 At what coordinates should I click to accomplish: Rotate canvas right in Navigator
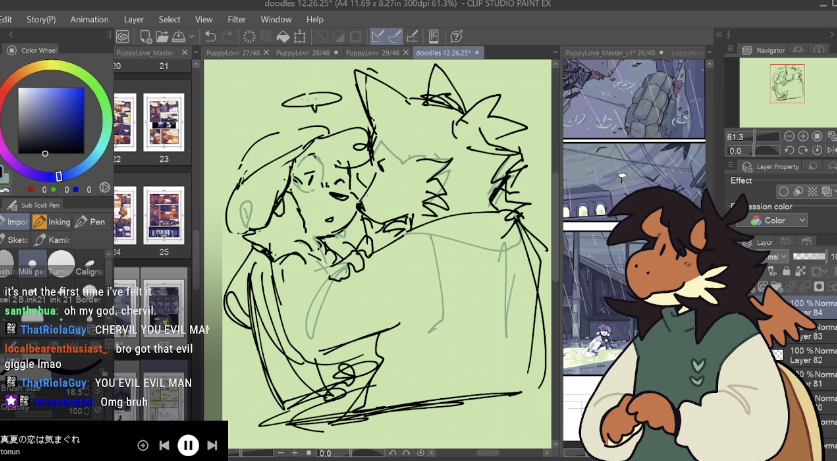(x=803, y=151)
